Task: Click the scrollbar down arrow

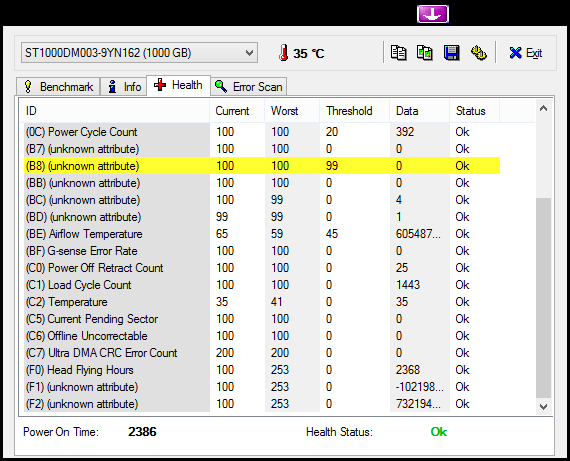Action: coord(543,406)
